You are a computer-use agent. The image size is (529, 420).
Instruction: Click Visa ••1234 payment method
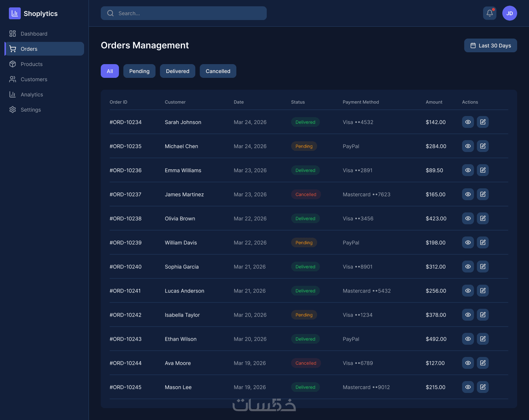[357, 315]
